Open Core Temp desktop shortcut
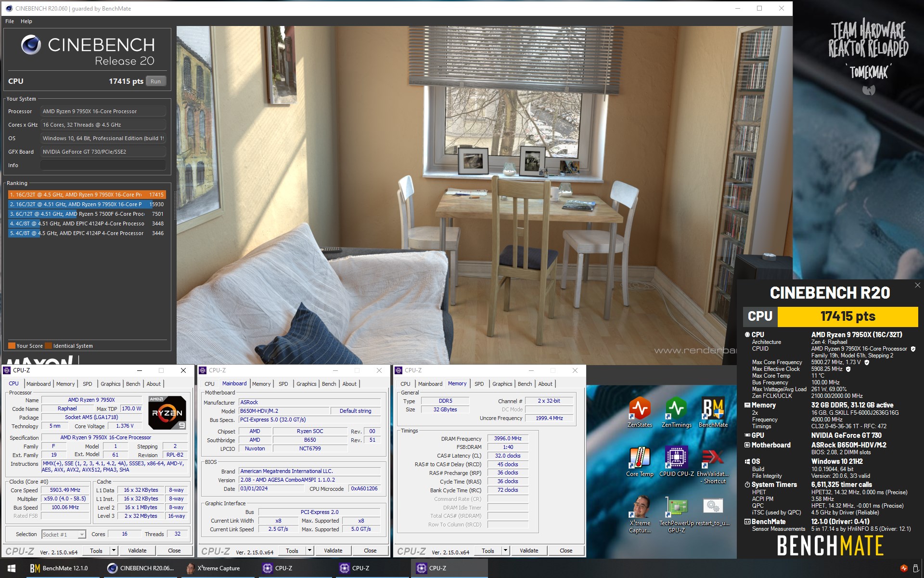The height and width of the screenshot is (578, 924). pos(640,461)
